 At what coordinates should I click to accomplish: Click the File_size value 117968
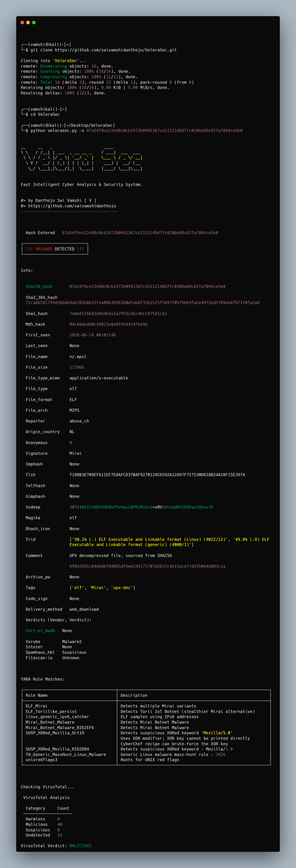coord(77,367)
